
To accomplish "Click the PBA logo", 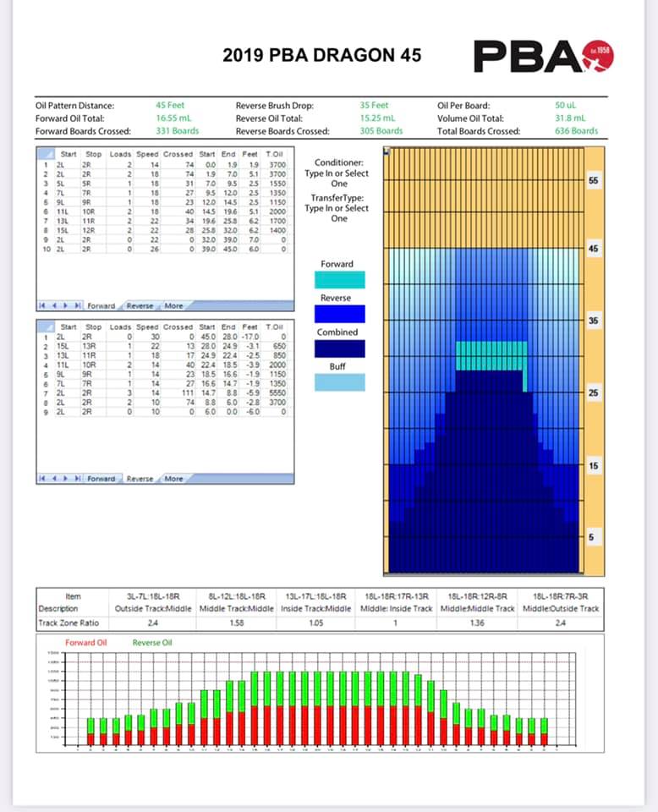I will click(x=544, y=56).
